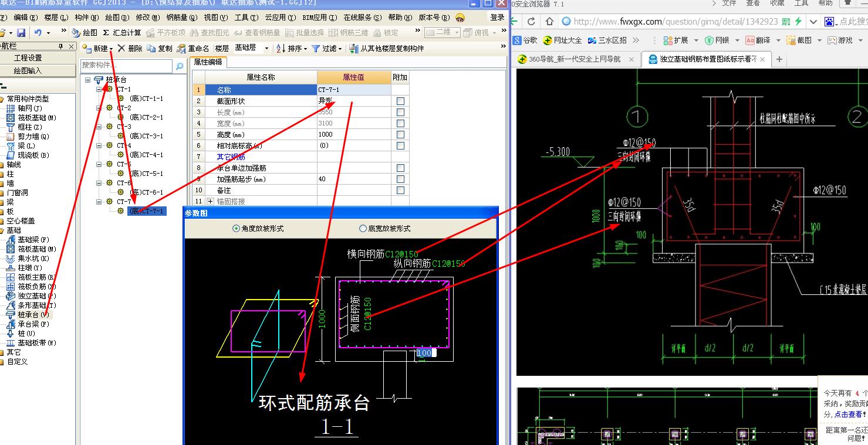Collapse the 桩承台 tree root node

pyautogui.click(x=87, y=80)
